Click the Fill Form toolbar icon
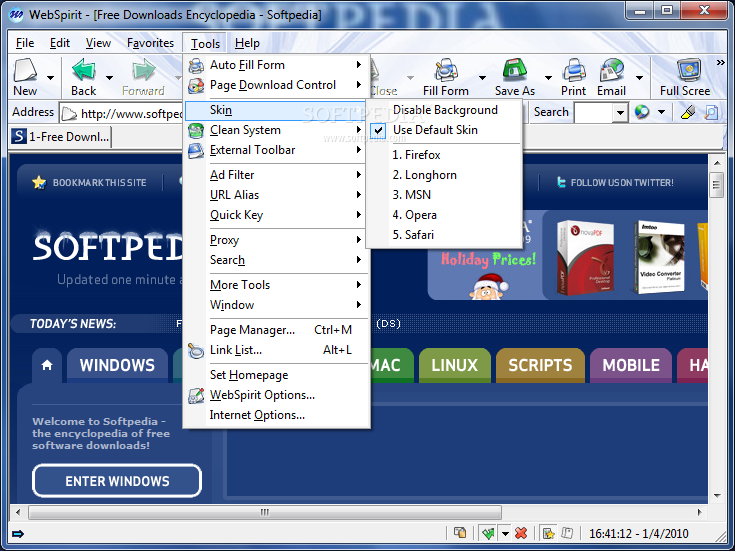Image resolution: width=735 pixels, height=551 pixels. 446,70
